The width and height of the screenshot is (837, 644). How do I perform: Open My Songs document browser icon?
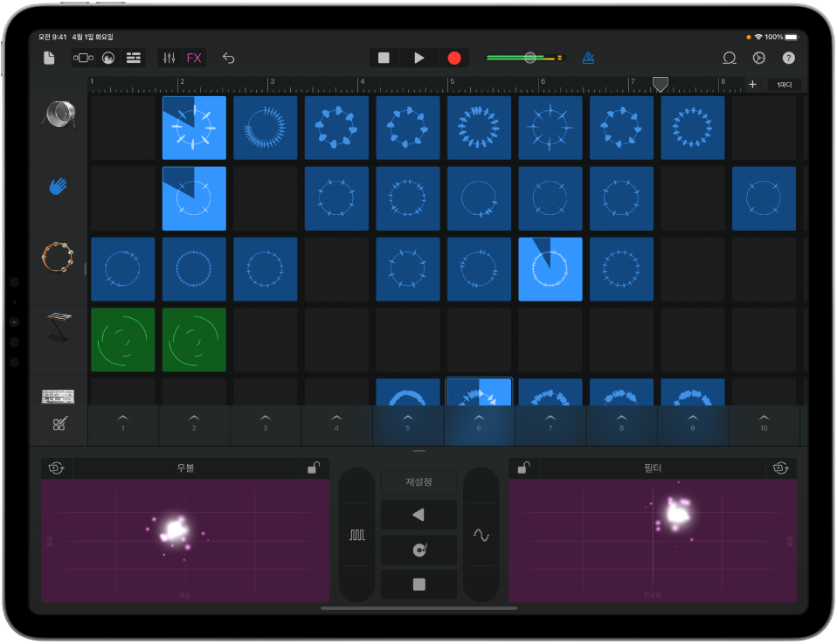tap(49, 58)
